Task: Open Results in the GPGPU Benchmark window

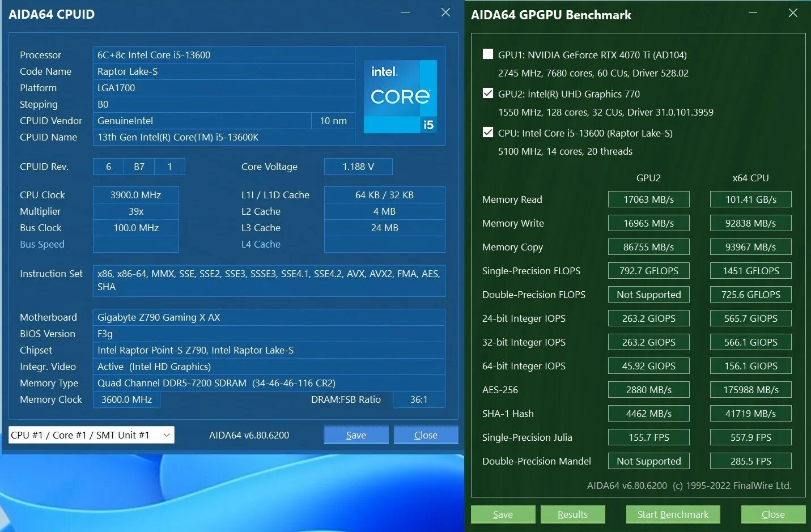Action: point(572,514)
